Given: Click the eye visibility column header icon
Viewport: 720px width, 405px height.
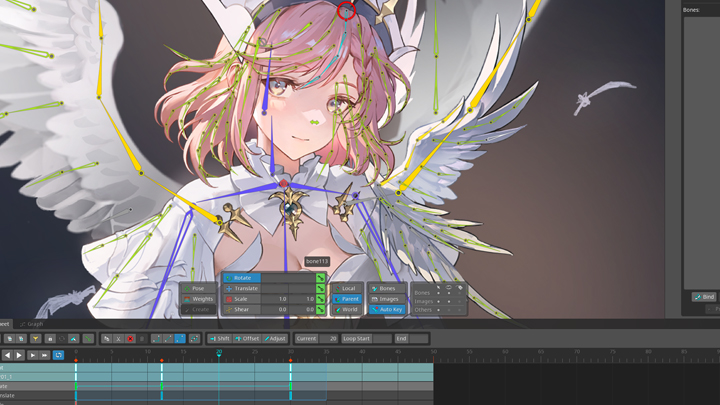Looking at the screenshot, I should tap(449, 287).
